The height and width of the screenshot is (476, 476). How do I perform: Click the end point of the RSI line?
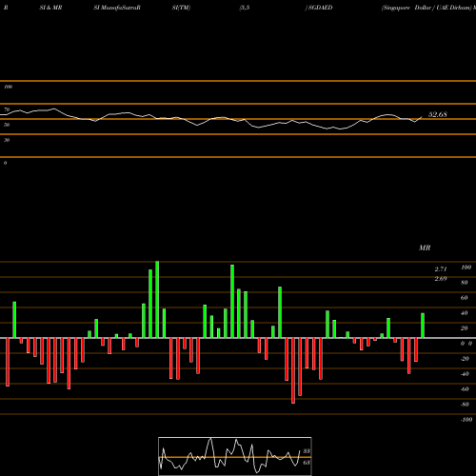coord(422,117)
